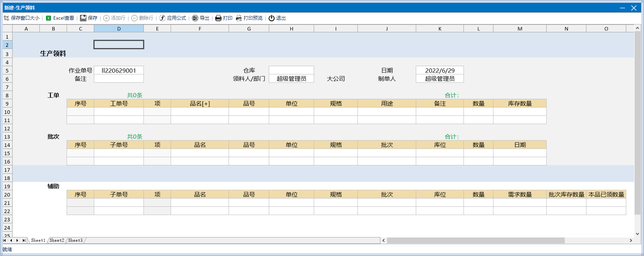Switch to the Sheet3 tab
644x256 pixels.
click(75, 240)
